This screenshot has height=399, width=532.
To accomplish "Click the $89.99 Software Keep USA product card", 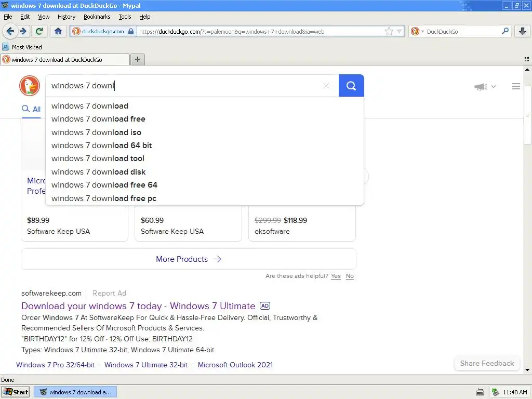I will [x=75, y=223].
